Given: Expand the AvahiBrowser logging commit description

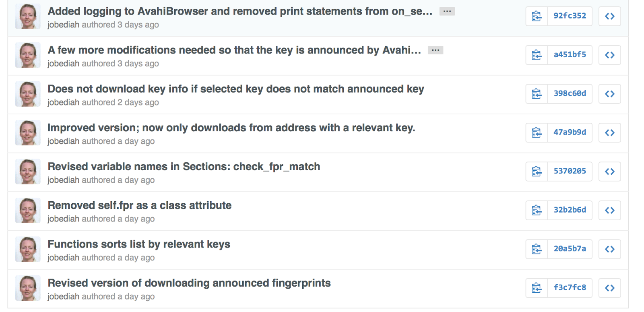Looking at the screenshot, I should 447,11.
